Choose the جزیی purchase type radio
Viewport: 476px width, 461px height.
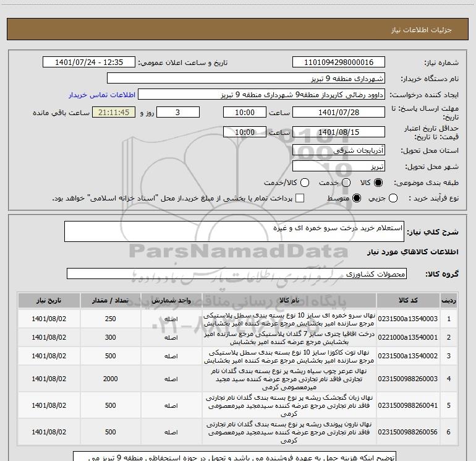pyautogui.click(x=393, y=198)
